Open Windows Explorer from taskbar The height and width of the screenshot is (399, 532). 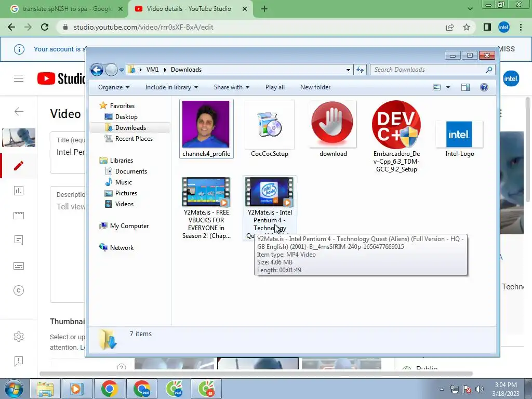[x=46, y=389]
